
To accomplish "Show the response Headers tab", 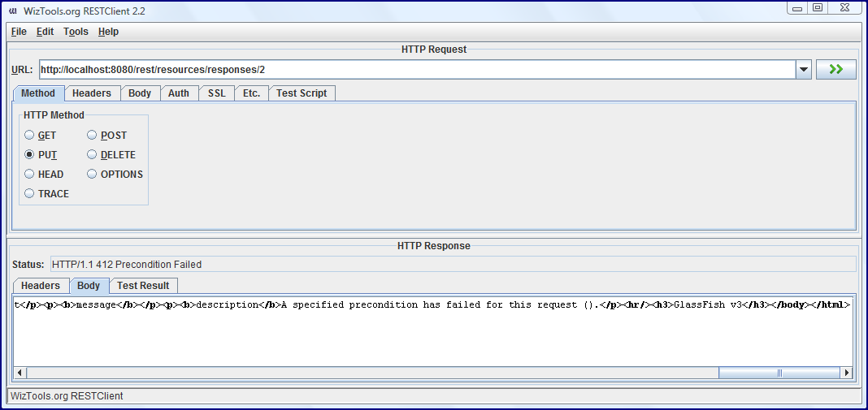I will tap(41, 286).
